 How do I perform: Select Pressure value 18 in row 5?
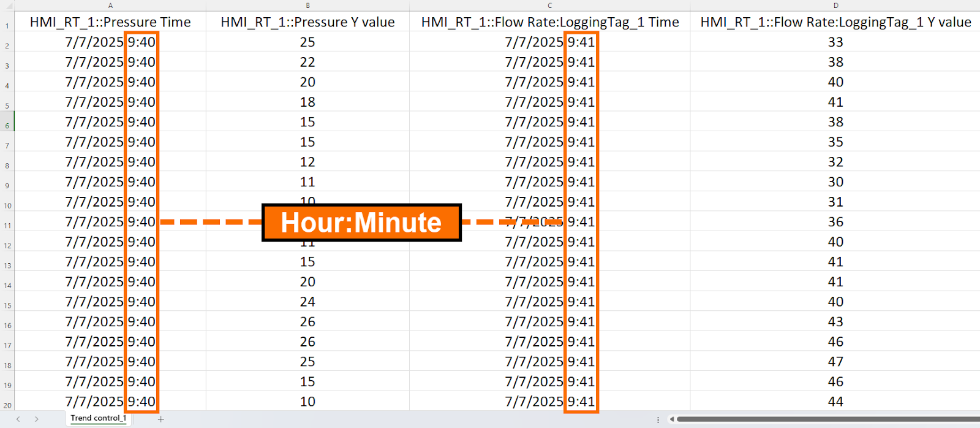(307, 102)
